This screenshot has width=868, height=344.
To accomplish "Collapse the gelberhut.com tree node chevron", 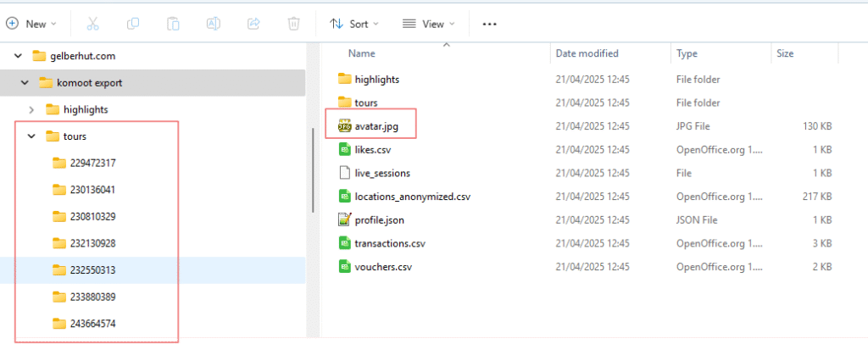I will click(19, 56).
